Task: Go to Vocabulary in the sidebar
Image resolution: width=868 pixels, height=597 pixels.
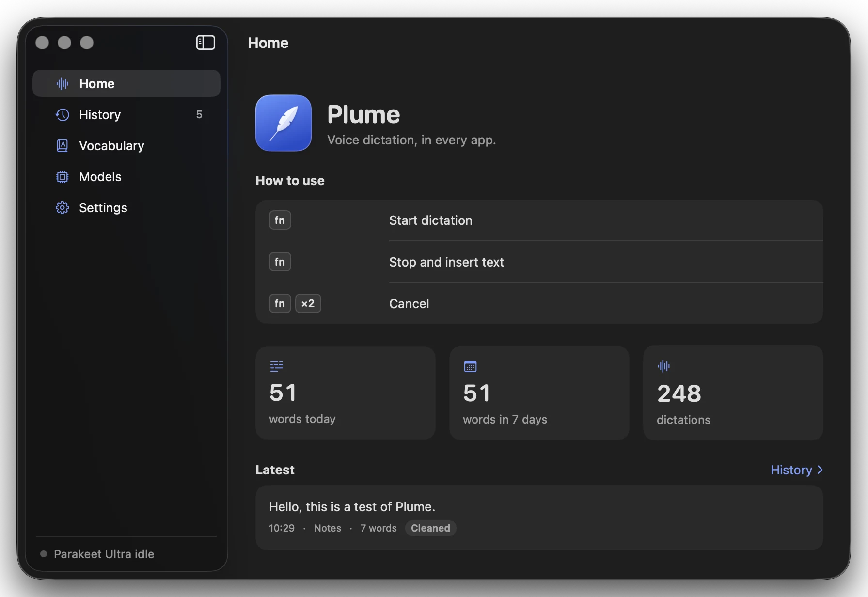Action: [126, 146]
